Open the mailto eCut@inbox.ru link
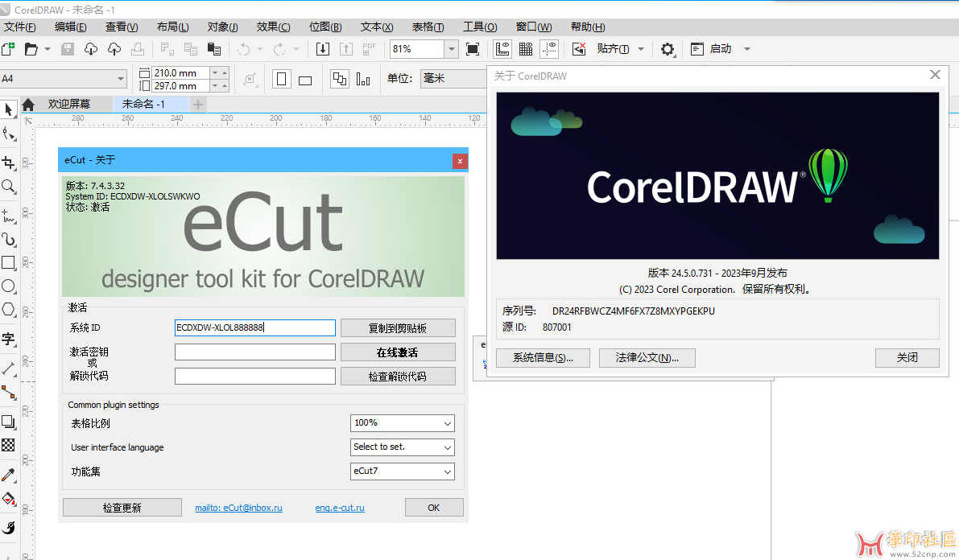Viewport: 959px width, 560px height. click(x=238, y=508)
